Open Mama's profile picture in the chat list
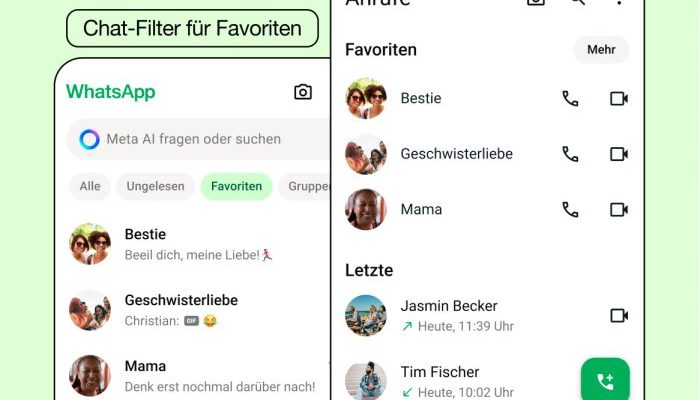700x400 pixels. coord(90,375)
